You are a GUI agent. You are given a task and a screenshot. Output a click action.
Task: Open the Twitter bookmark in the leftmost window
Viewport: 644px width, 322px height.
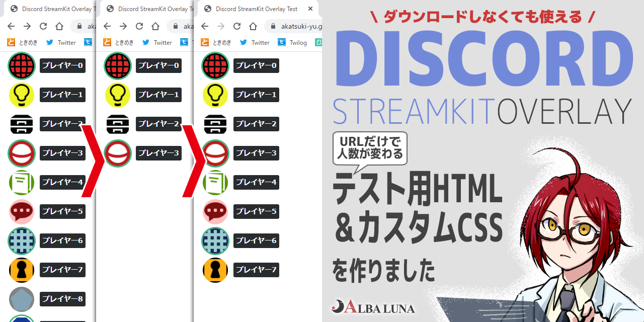coord(61,42)
